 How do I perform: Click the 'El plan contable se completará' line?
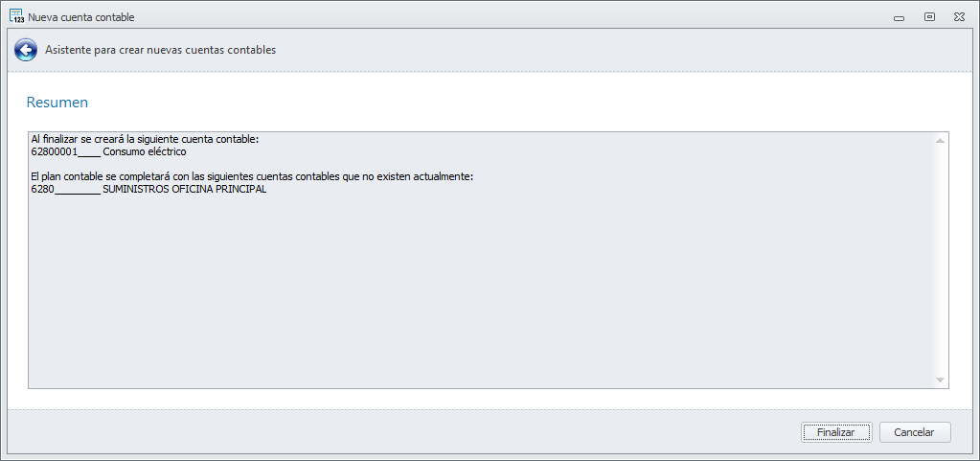pyautogui.click(x=252, y=176)
